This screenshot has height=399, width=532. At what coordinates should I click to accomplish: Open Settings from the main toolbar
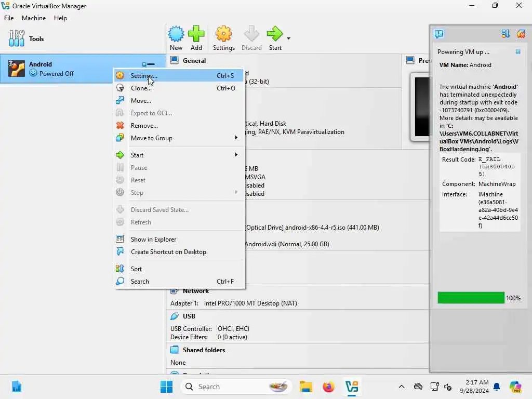pos(223,38)
